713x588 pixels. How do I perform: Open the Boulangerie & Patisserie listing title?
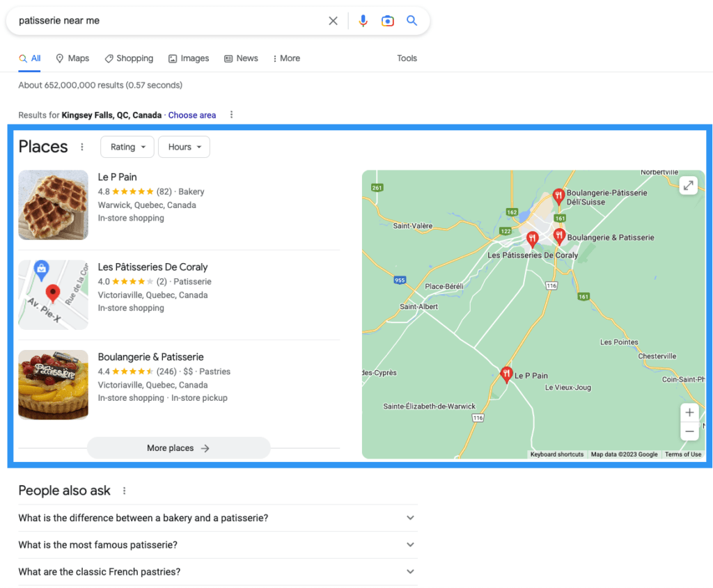click(151, 357)
